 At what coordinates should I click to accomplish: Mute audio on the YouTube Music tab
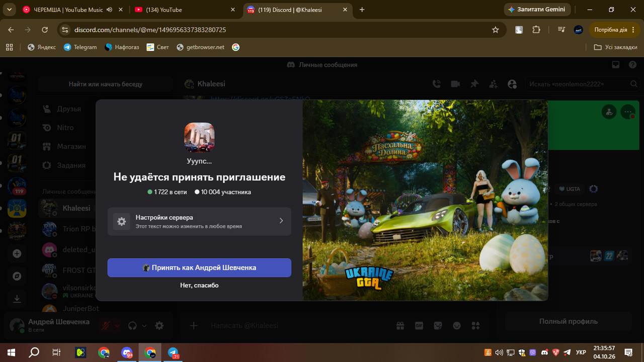click(x=110, y=10)
